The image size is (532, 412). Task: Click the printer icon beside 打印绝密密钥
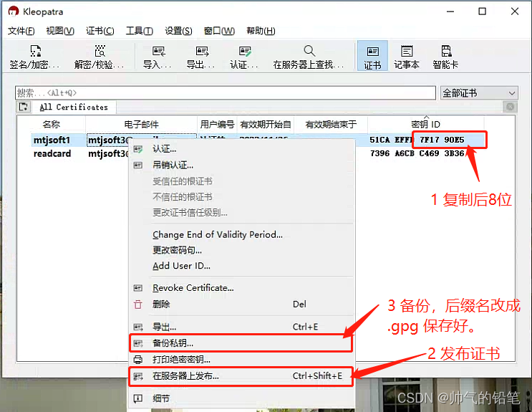pos(137,360)
